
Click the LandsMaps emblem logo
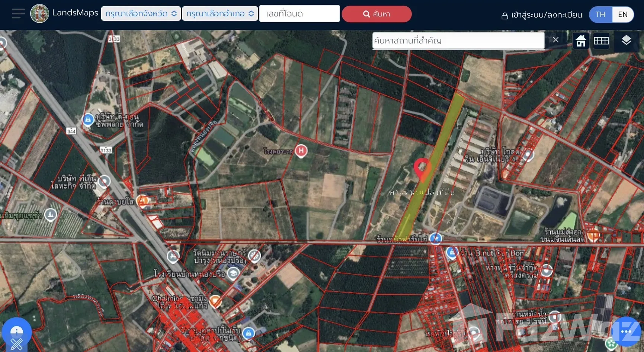point(39,14)
